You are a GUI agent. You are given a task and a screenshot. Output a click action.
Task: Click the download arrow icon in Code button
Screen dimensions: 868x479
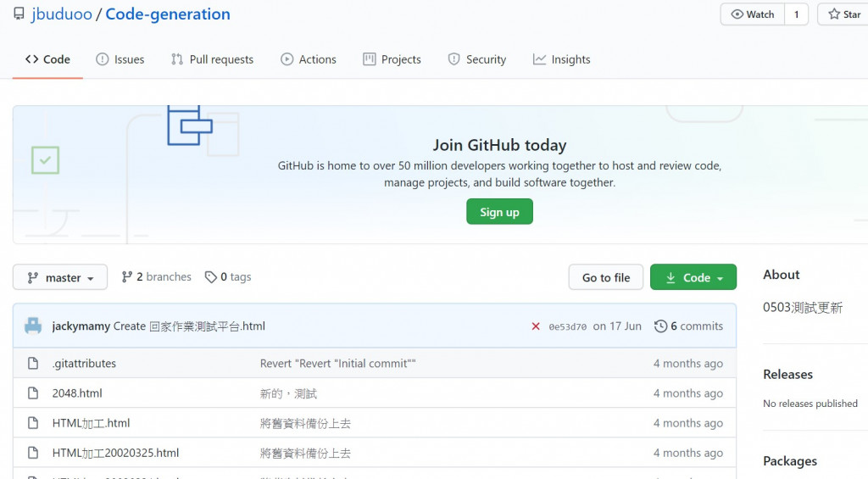pyautogui.click(x=670, y=277)
